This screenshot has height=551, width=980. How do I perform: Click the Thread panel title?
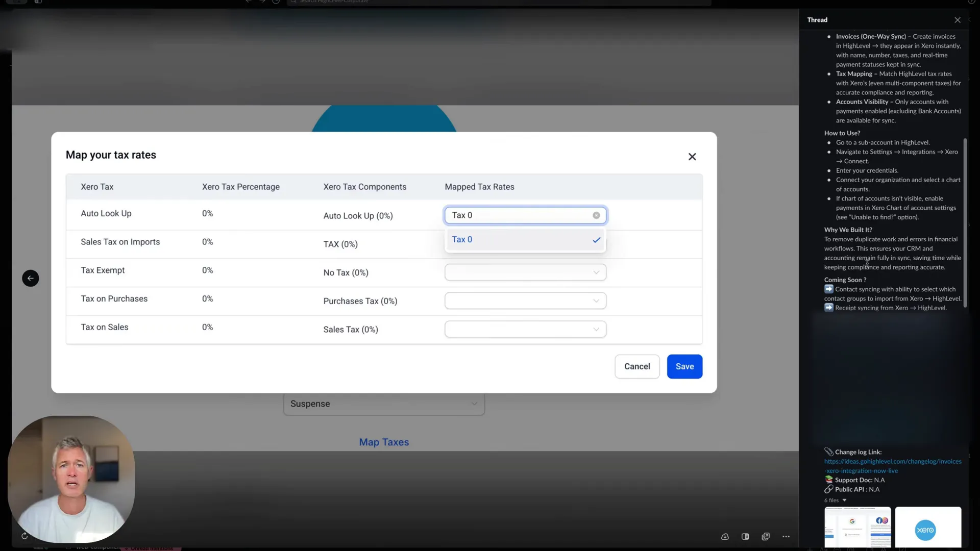tap(817, 20)
